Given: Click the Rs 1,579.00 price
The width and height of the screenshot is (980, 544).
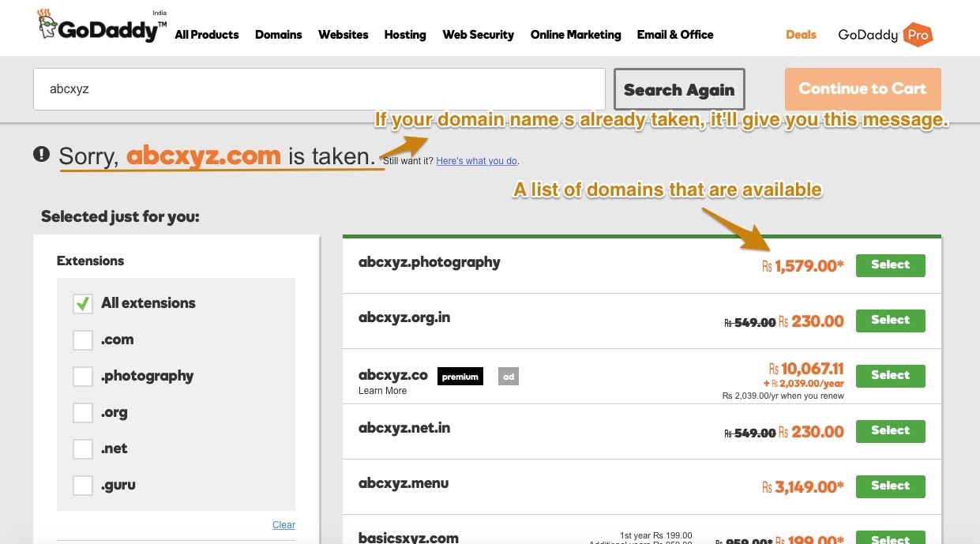Looking at the screenshot, I should [802, 266].
